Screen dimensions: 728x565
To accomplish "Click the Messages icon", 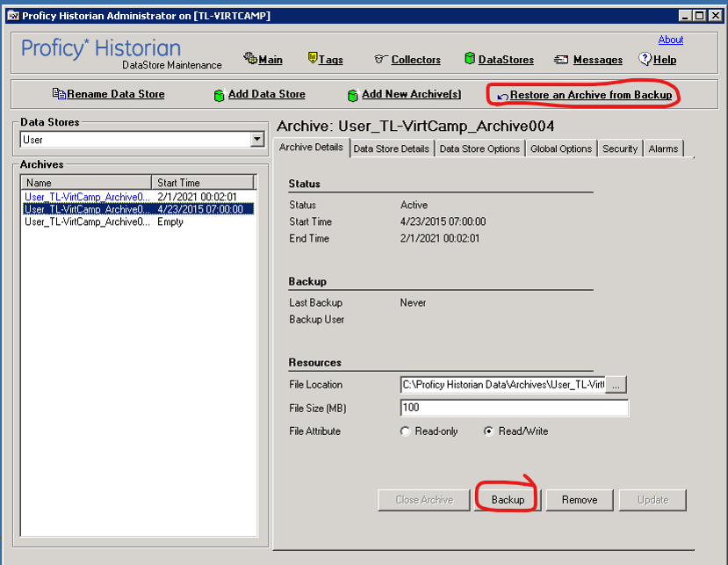I will tap(561, 60).
